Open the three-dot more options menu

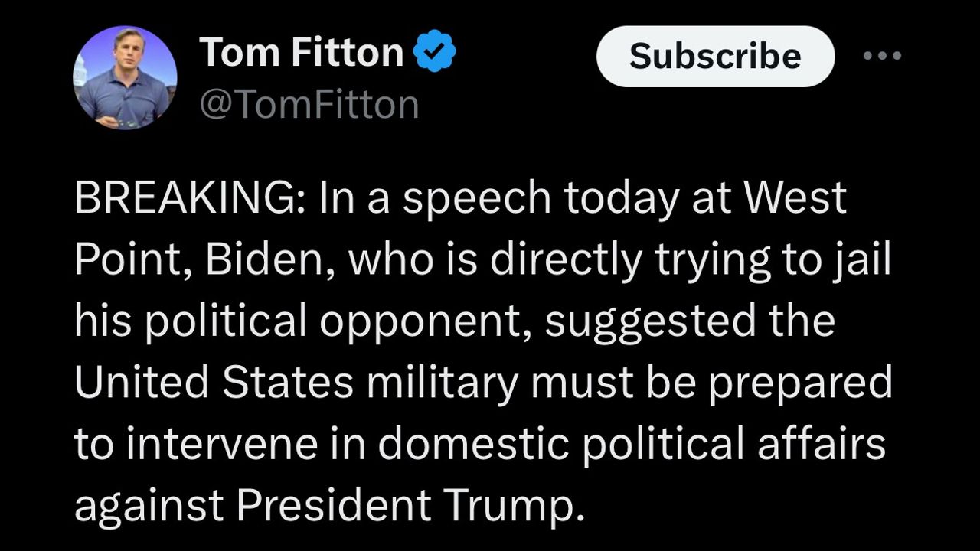882,56
